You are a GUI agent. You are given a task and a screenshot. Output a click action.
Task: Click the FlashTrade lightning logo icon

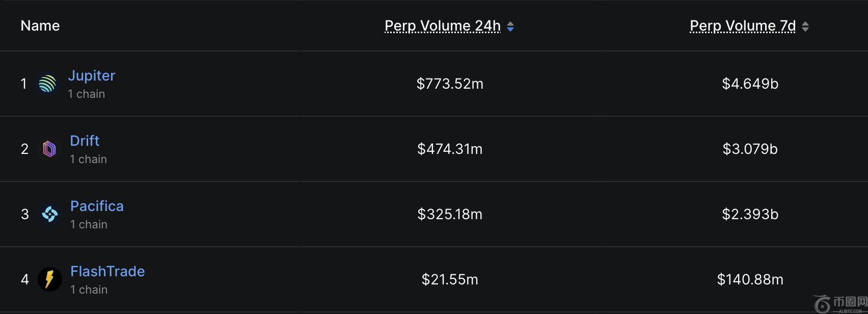coord(50,279)
